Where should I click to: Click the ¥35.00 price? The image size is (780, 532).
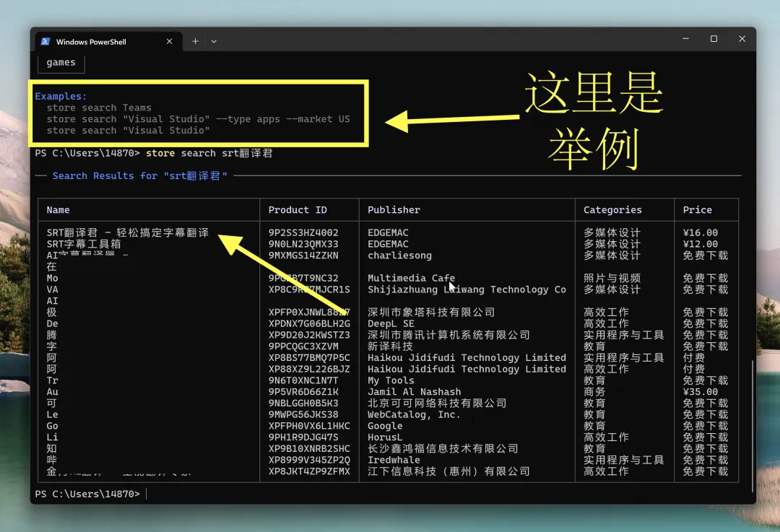[701, 392]
